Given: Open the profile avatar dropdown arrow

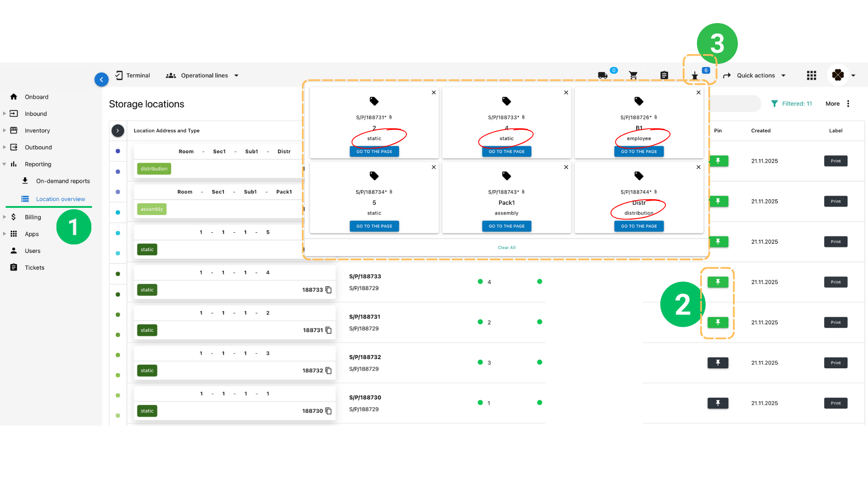Looking at the screenshot, I should click(x=854, y=75).
